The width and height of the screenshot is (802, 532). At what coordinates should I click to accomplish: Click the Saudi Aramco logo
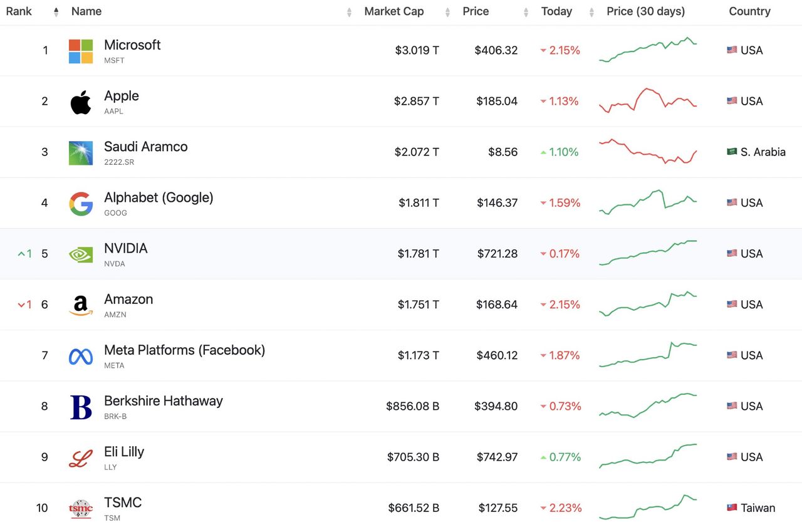(81, 153)
